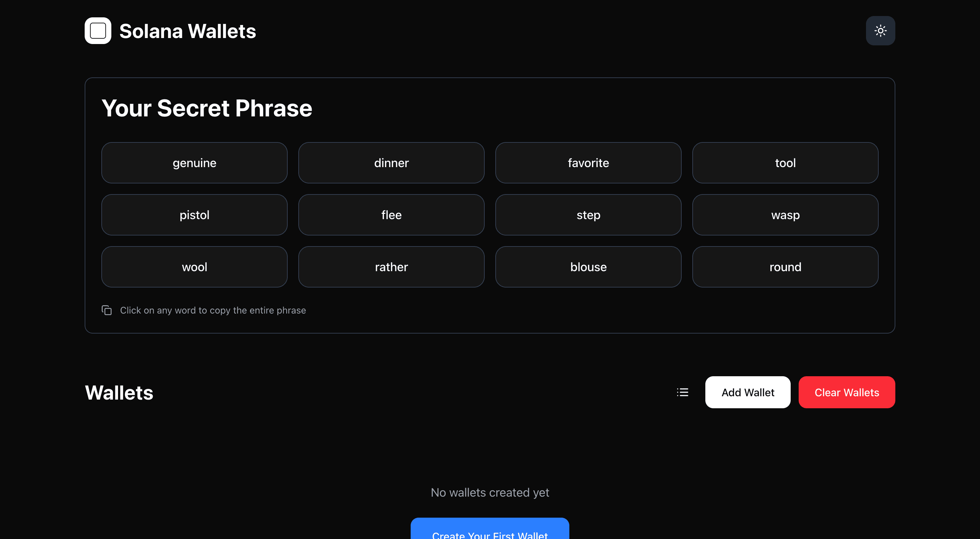980x539 pixels.
Task: Click the pistol word tile
Action: 194,215
